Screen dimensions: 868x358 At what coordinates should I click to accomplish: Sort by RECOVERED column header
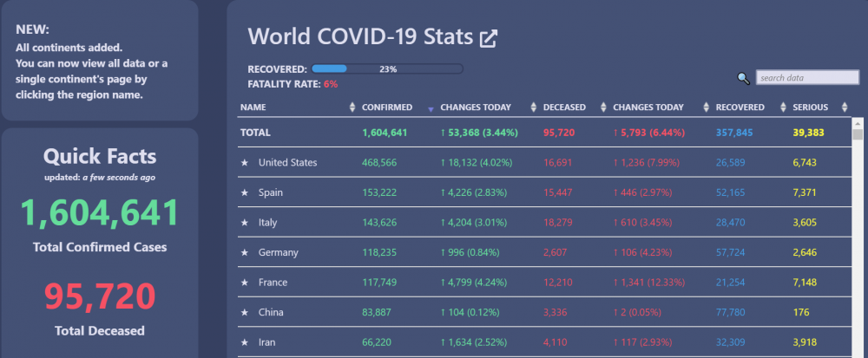coord(740,107)
